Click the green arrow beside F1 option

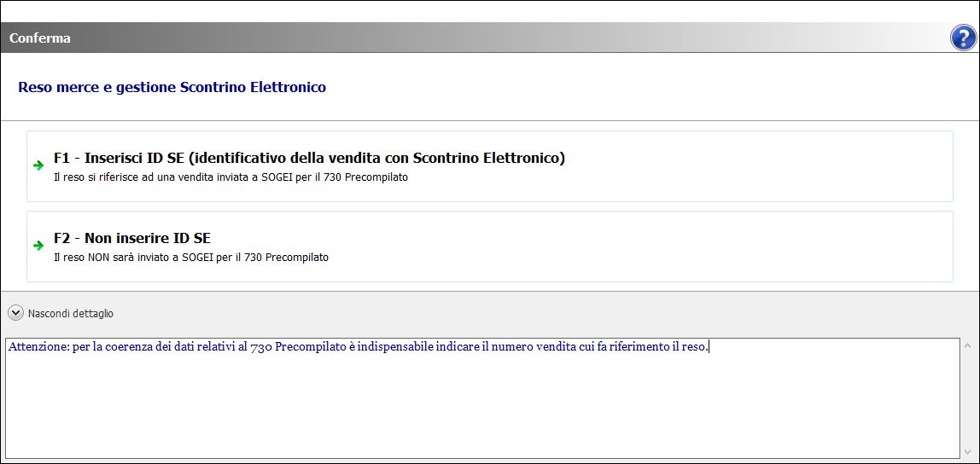(x=38, y=165)
